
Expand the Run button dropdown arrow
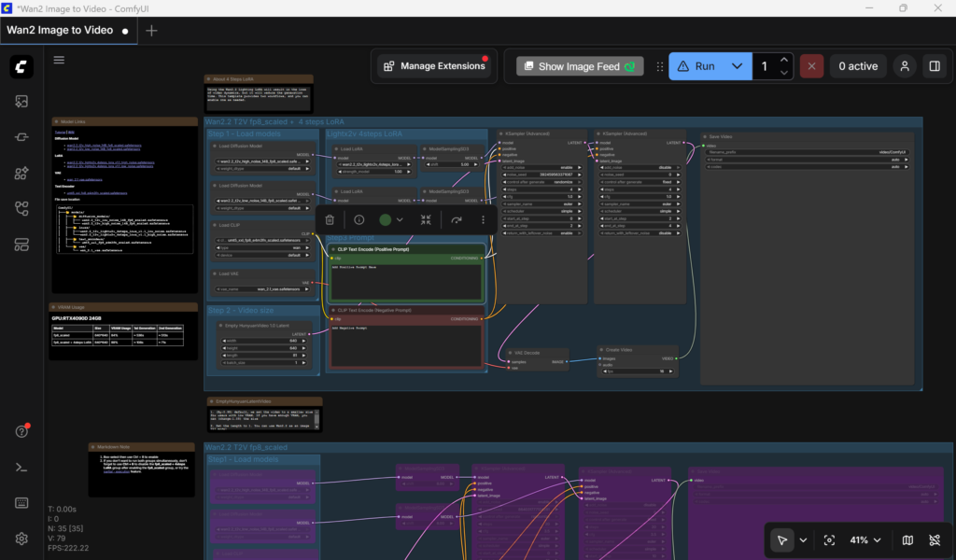738,66
